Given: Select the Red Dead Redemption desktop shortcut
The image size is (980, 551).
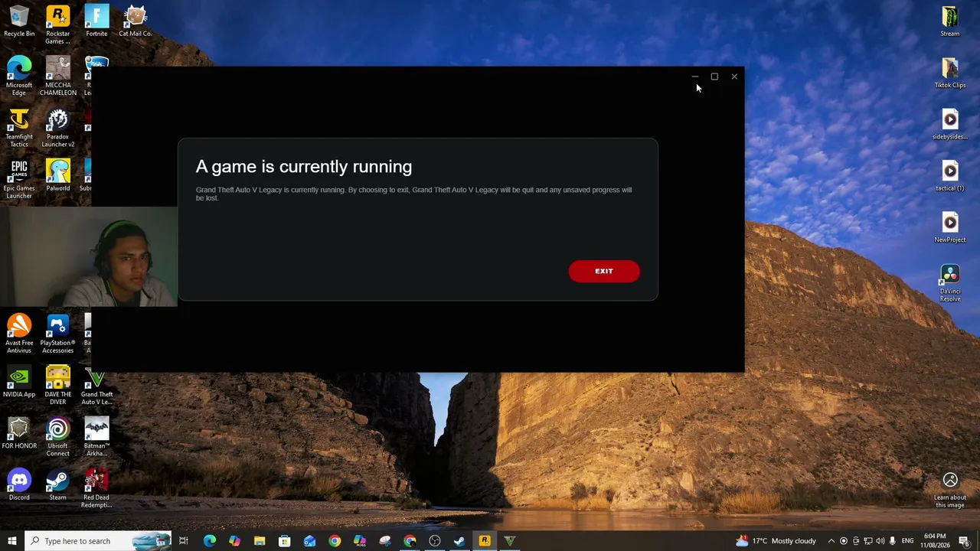Looking at the screenshot, I should pyautogui.click(x=96, y=489).
